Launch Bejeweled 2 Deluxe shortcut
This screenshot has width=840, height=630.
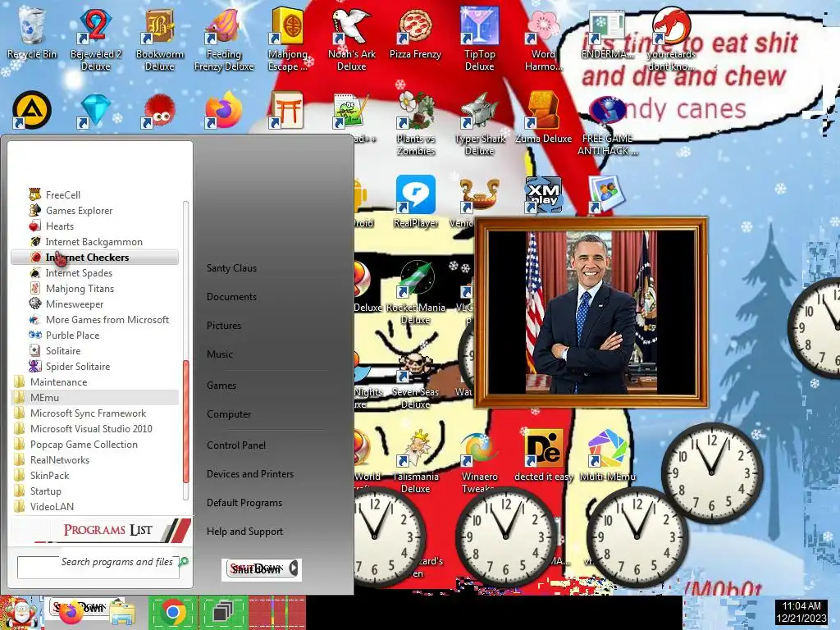[x=95, y=39]
